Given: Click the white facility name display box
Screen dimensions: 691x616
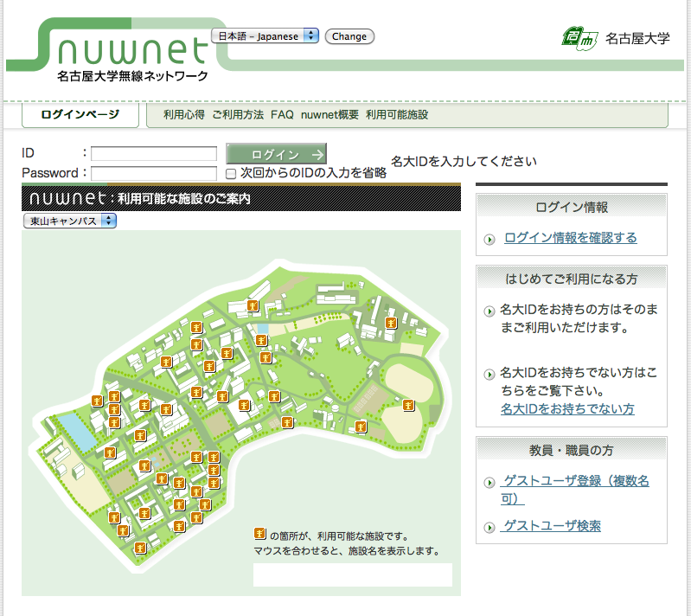Looking at the screenshot, I should [353, 574].
